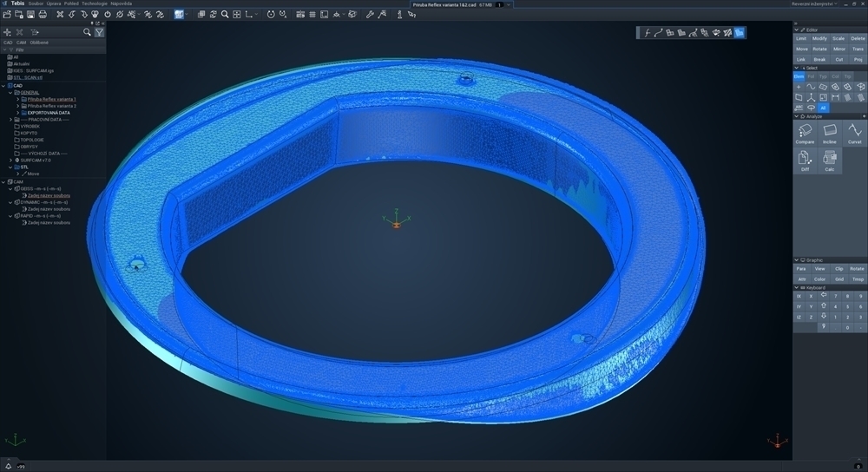Click the Mirror editor button

pyautogui.click(x=839, y=49)
